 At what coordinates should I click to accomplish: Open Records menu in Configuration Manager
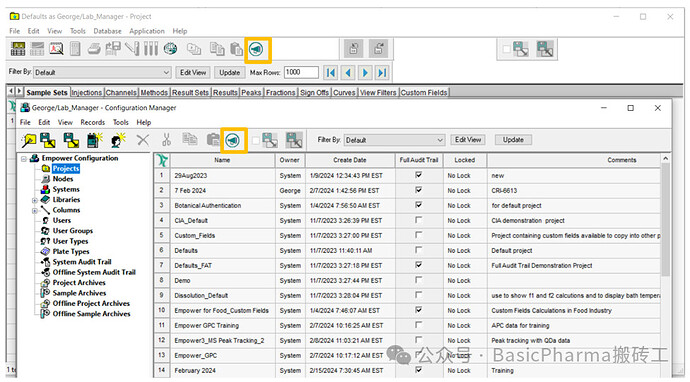click(x=92, y=122)
